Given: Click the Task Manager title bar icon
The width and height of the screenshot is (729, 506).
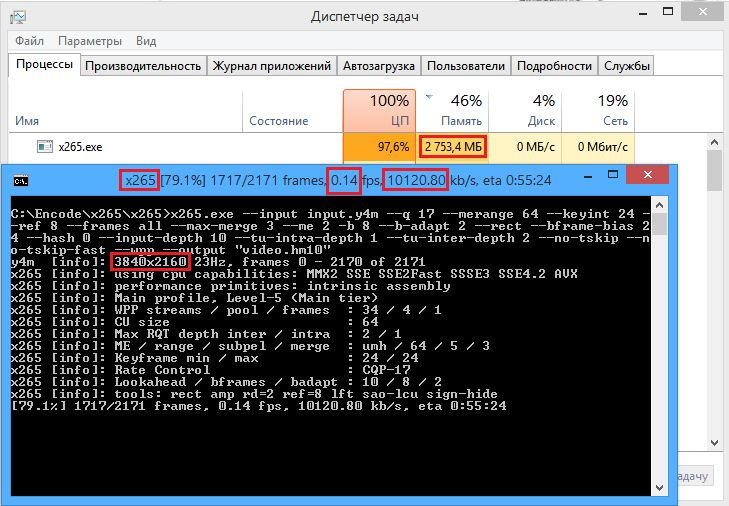Looking at the screenshot, I should click(18, 17).
